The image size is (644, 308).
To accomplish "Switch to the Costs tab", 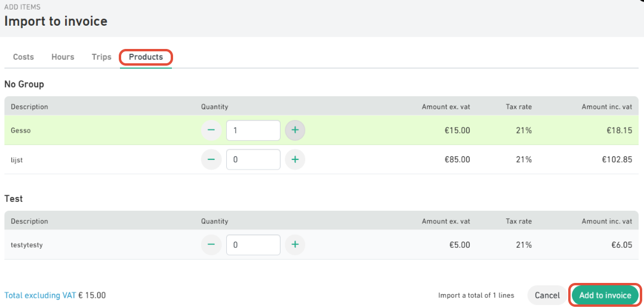I will coord(23,57).
